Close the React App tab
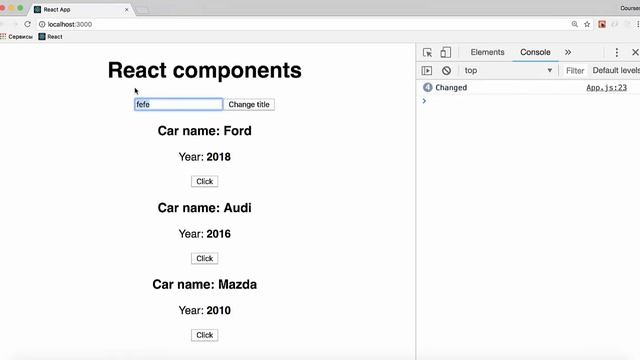Viewport: 640px width, 360px height. click(127, 9)
